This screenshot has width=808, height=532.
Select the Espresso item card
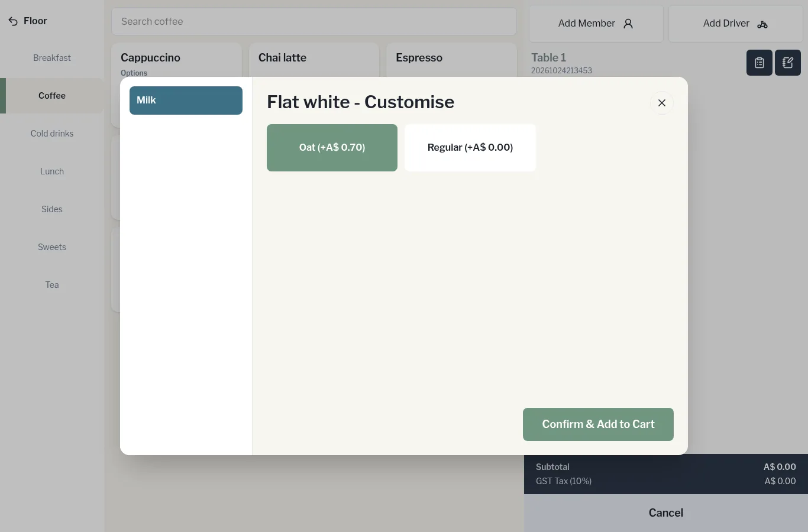click(451, 60)
